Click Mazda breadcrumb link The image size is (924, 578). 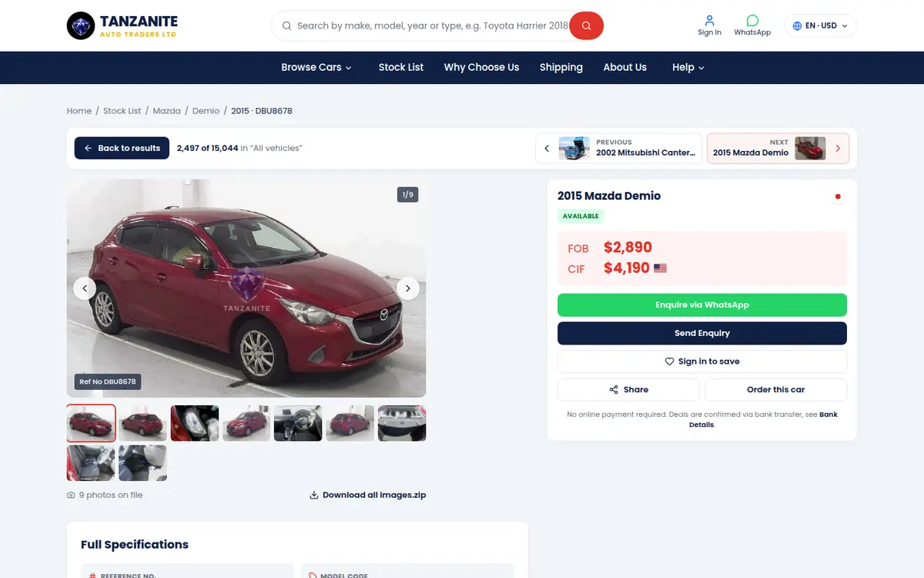point(166,111)
